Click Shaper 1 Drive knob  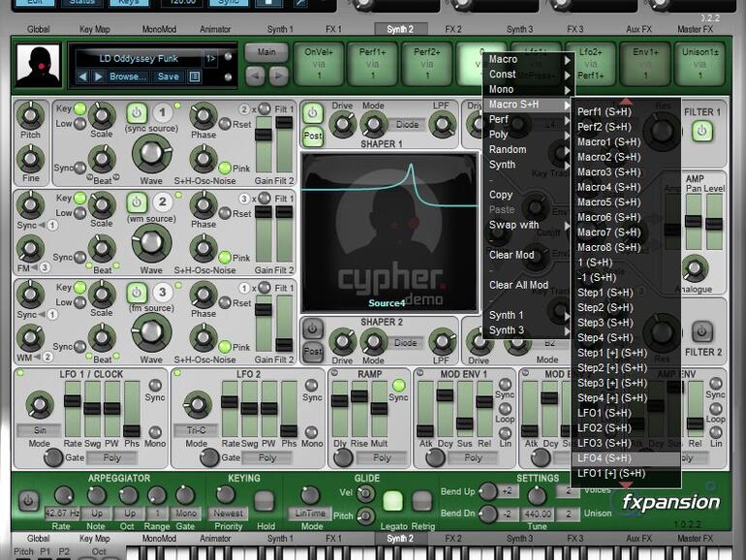pos(343,125)
